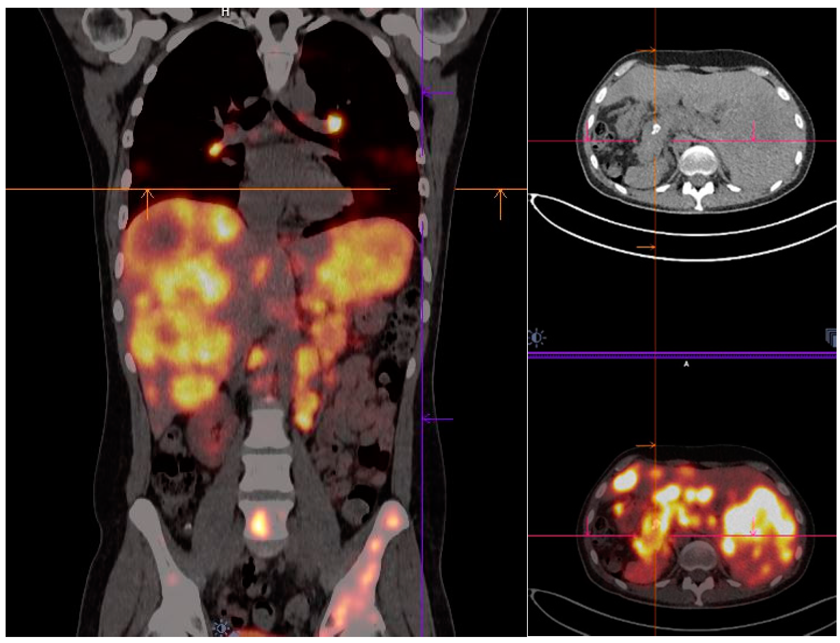Click the upper purple left-arrow on the vertical reference line
This screenshot has width=840, height=643.
437,93
